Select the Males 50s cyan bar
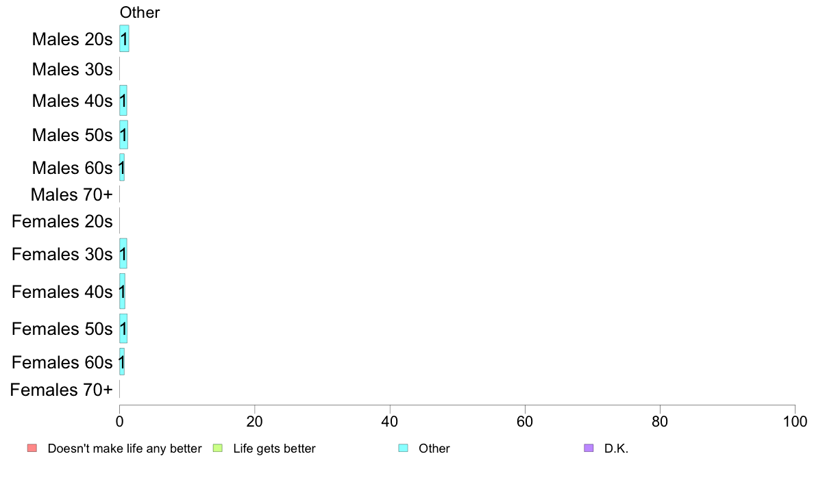 click(x=123, y=135)
